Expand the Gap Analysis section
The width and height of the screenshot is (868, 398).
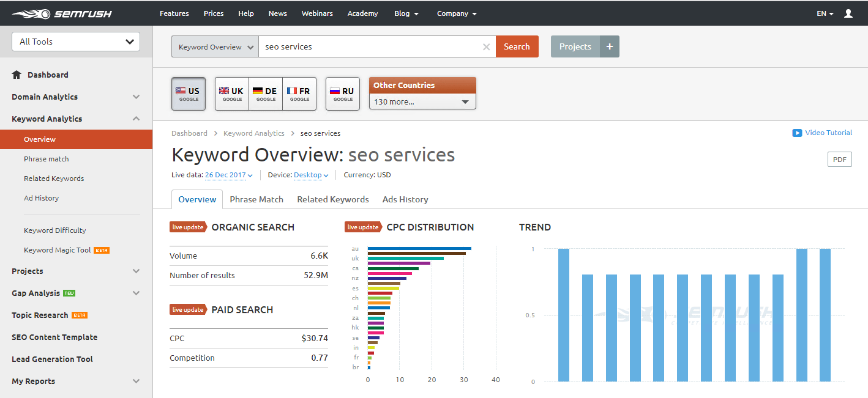pyautogui.click(x=136, y=293)
